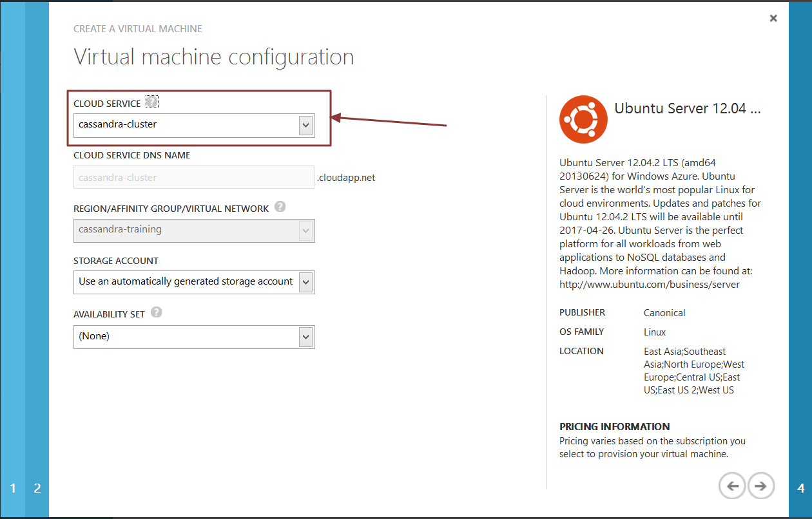
Task: Open the Availability Set dropdown
Action: click(194, 337)
